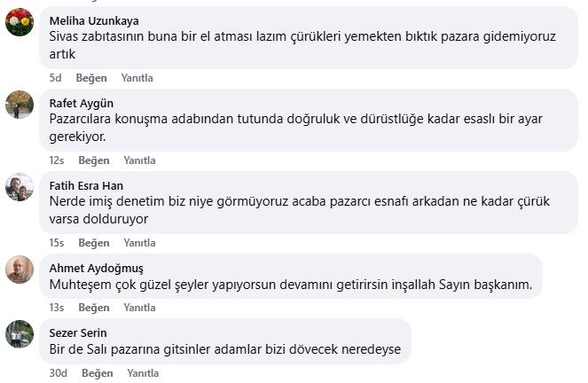Open Fatih Esra Han's profile avatar
Image resolution: width=588 pixels, height=383 pixels.
click(20, 187)
